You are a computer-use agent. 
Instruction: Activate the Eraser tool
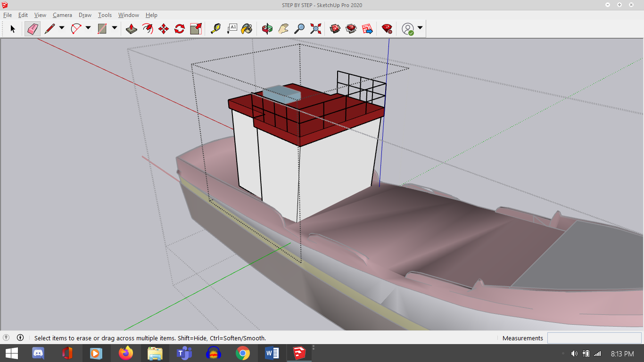[32, 29]
